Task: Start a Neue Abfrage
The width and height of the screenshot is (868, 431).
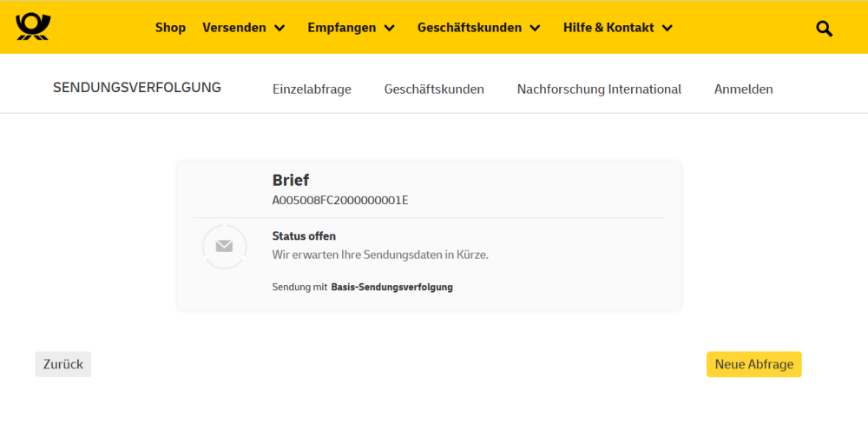Action: click(753, 364)
